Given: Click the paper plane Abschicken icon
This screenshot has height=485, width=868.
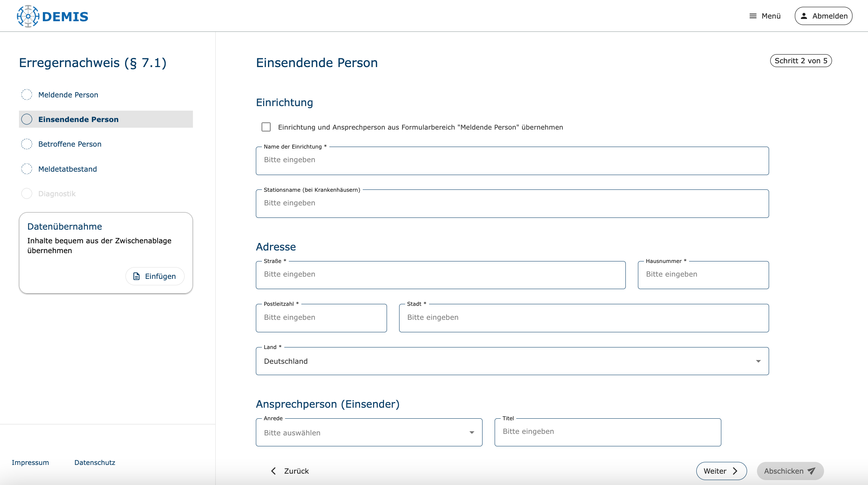Looking at the screenshot, I should [x=811, y=471].
